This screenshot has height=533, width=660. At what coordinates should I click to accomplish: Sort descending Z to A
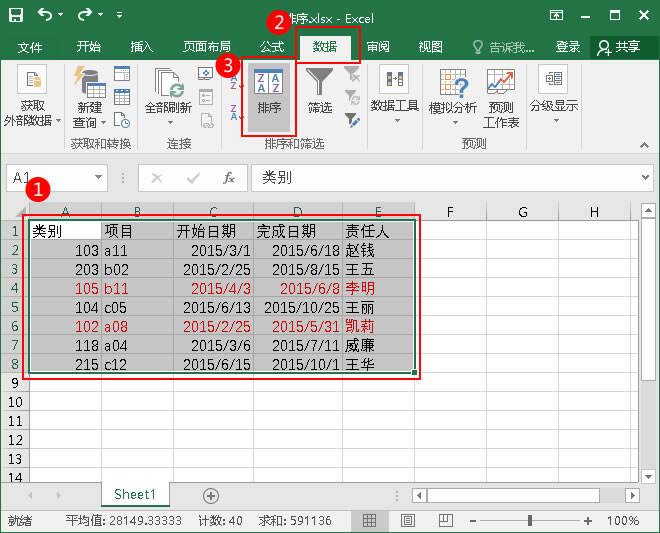click(235, 113)
